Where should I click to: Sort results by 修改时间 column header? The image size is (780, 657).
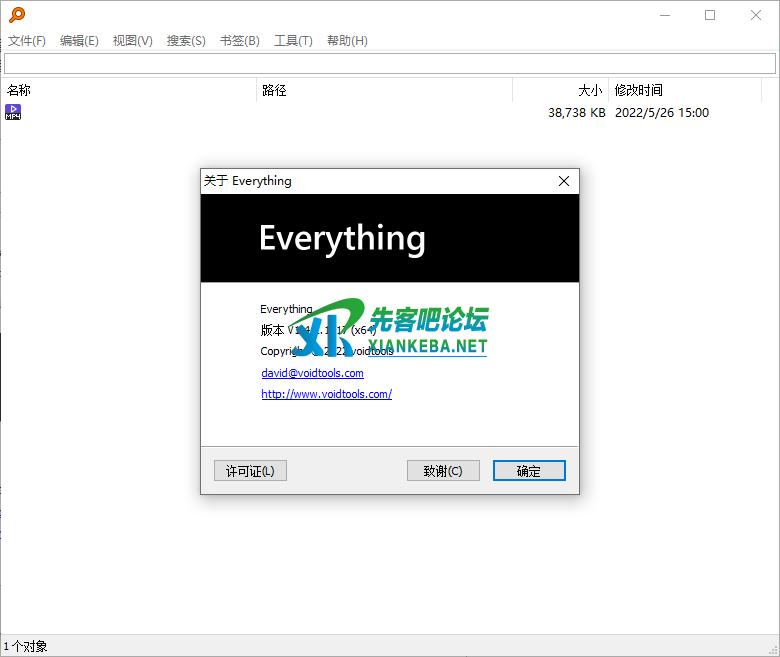point(690,90)
